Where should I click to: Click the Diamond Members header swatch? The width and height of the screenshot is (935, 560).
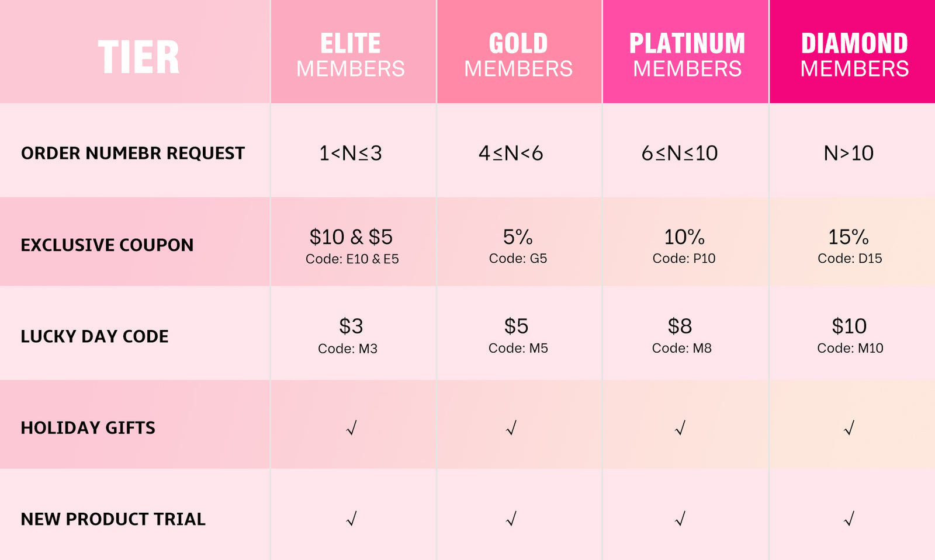click(x=854, y=55)
